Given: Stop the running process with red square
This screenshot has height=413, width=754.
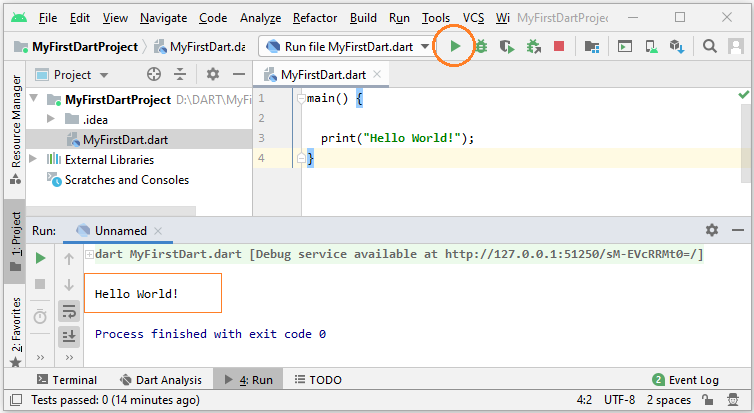Looking at the screenshot, I should [x=559, y=47].
